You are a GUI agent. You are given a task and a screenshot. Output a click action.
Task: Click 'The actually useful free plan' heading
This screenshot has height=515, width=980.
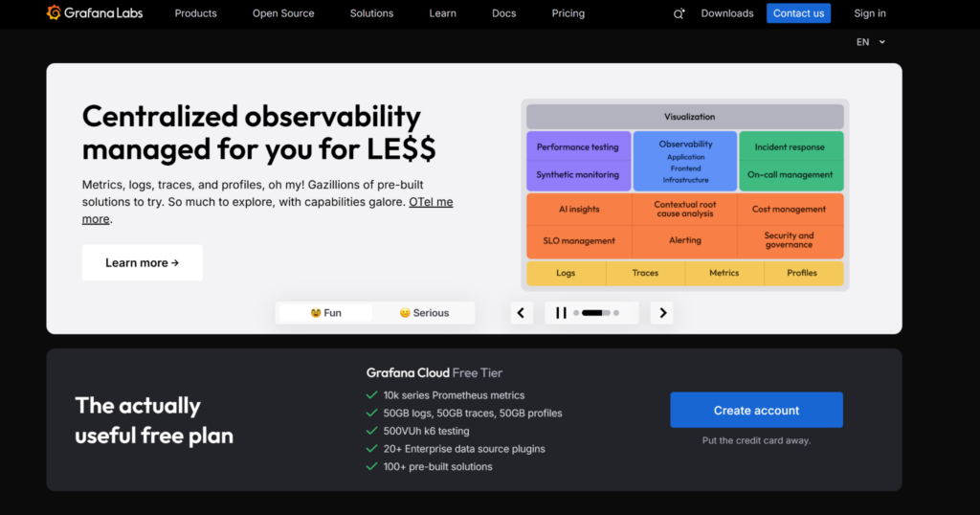pyautogui.click(x=154, y=420)
